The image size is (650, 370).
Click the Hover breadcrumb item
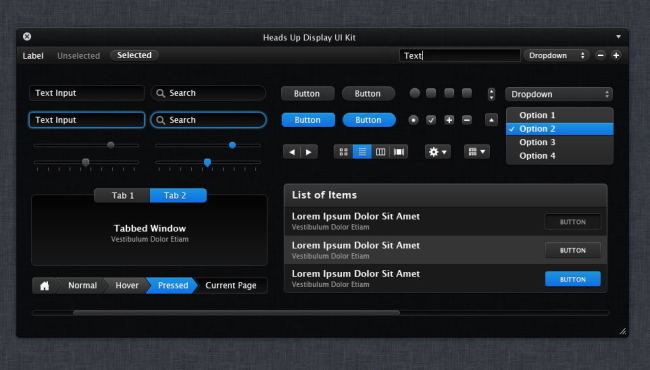pos(127,285)
